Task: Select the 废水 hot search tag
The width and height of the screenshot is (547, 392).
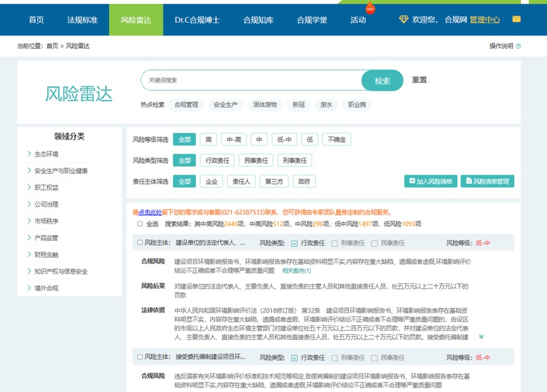Action: click(x=326, y=105)
